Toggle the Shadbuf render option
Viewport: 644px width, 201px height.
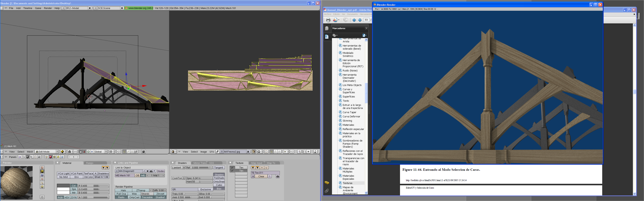tap(160, 198)
